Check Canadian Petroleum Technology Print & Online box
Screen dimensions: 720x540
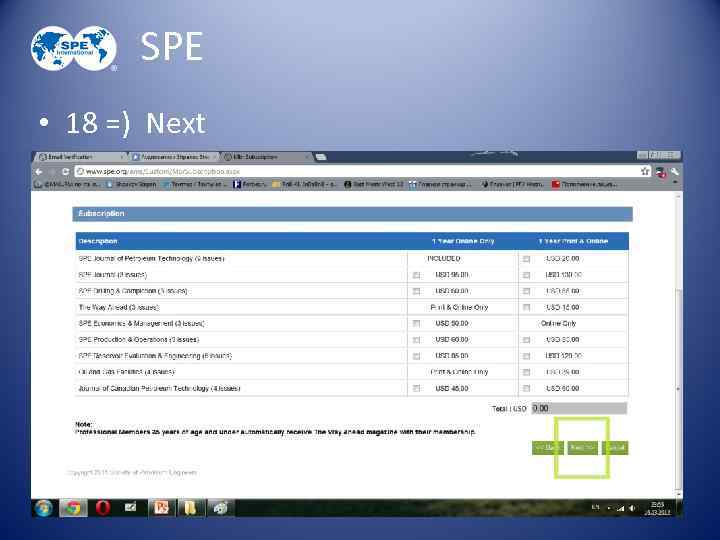pyautogui.click(x=526, y=388)
